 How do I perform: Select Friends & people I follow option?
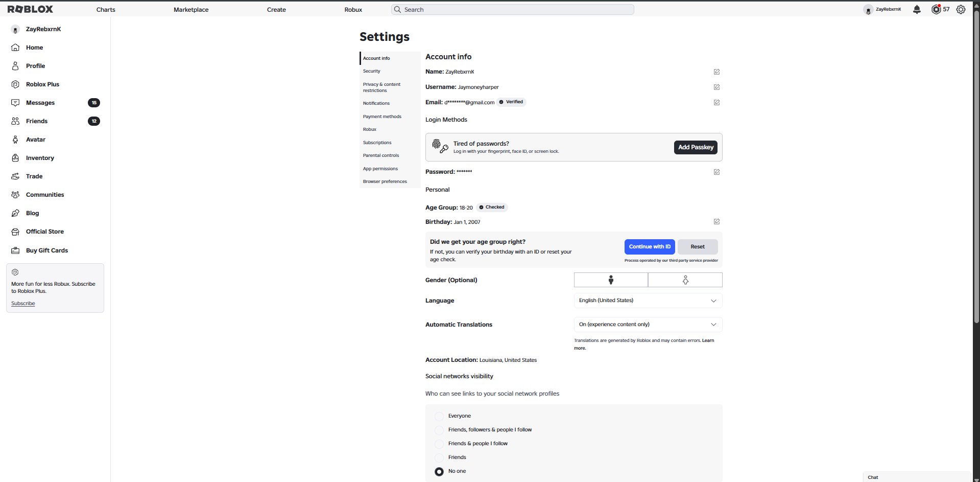(439, 444)
